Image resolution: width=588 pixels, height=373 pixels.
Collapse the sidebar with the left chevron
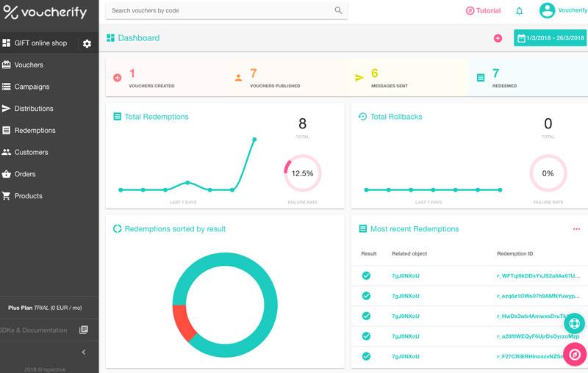coord(84,352)
